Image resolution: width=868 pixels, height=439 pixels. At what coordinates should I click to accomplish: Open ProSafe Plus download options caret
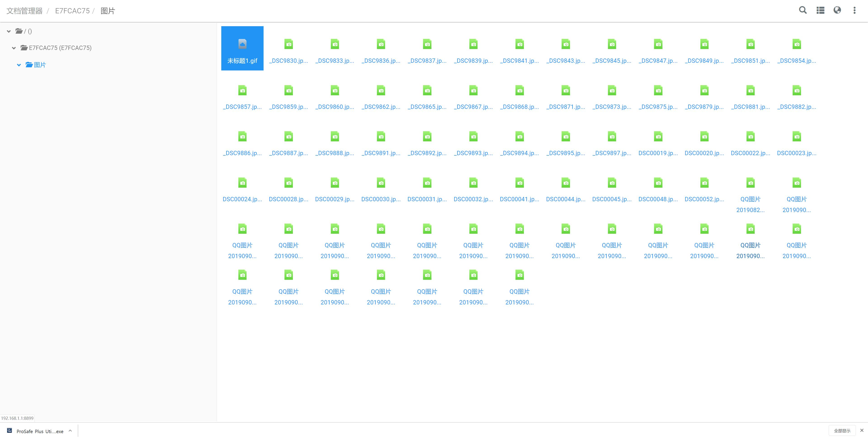point(70,431)
